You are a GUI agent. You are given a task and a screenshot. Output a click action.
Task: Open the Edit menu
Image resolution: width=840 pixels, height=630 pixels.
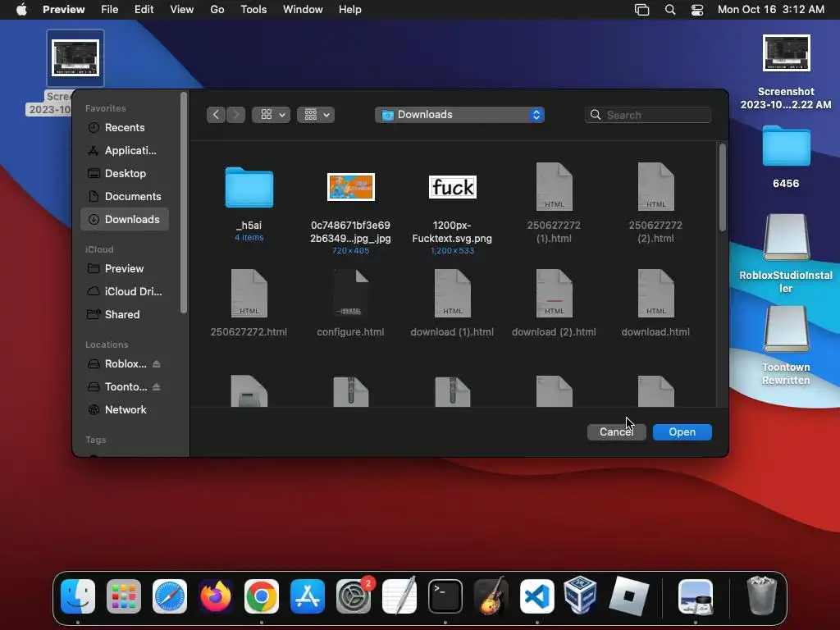point(144,10)
